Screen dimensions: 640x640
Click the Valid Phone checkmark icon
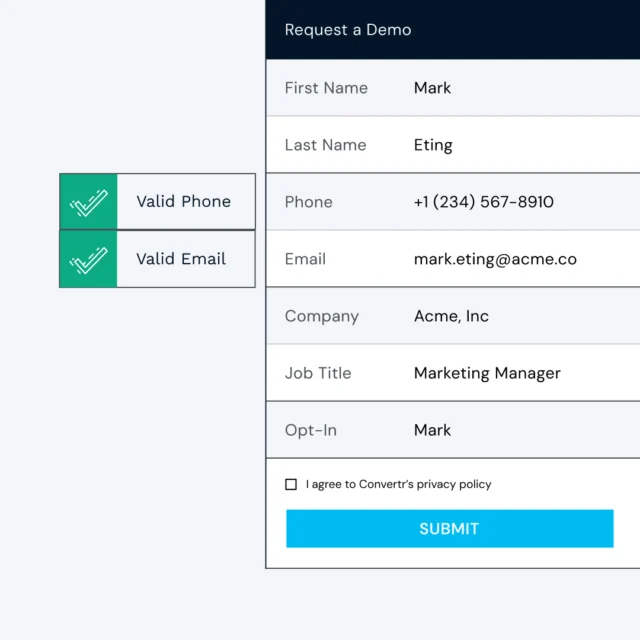[88, 202]
